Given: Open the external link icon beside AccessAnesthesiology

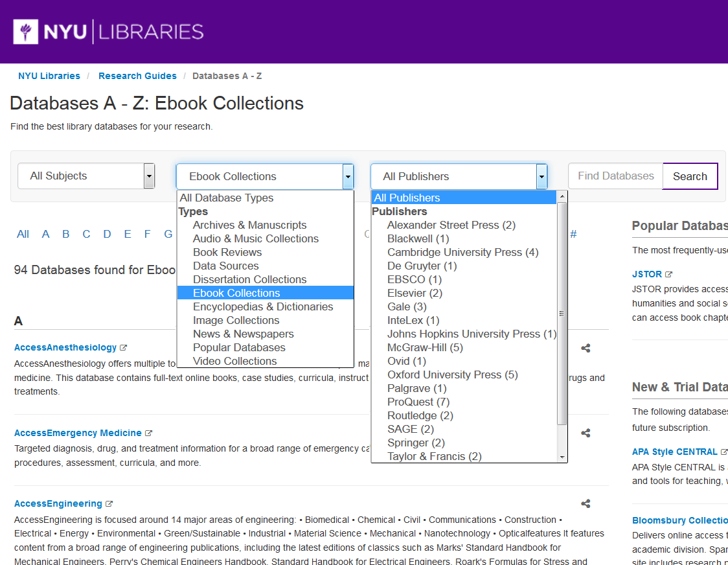Looking at the screenshot, I should 123,347.
